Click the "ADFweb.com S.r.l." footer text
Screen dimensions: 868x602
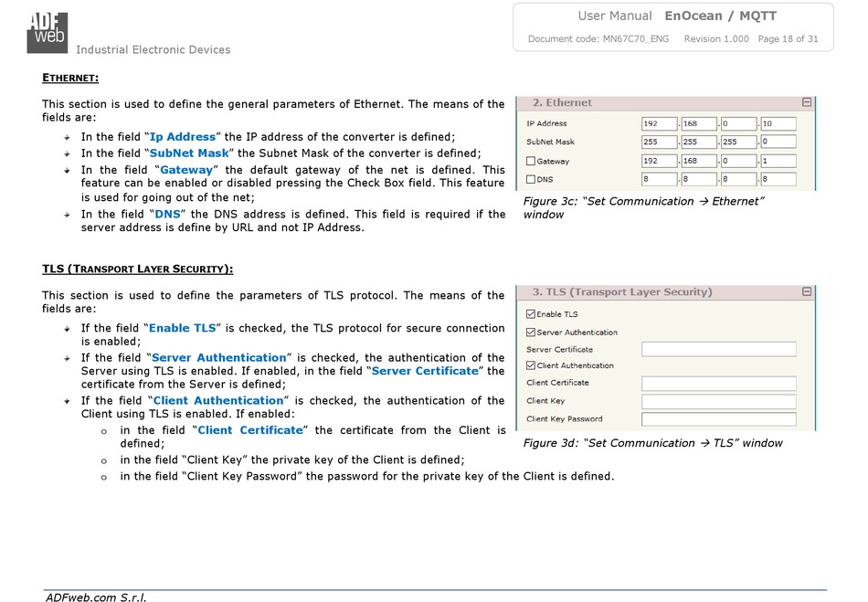[x=96, y=597]
